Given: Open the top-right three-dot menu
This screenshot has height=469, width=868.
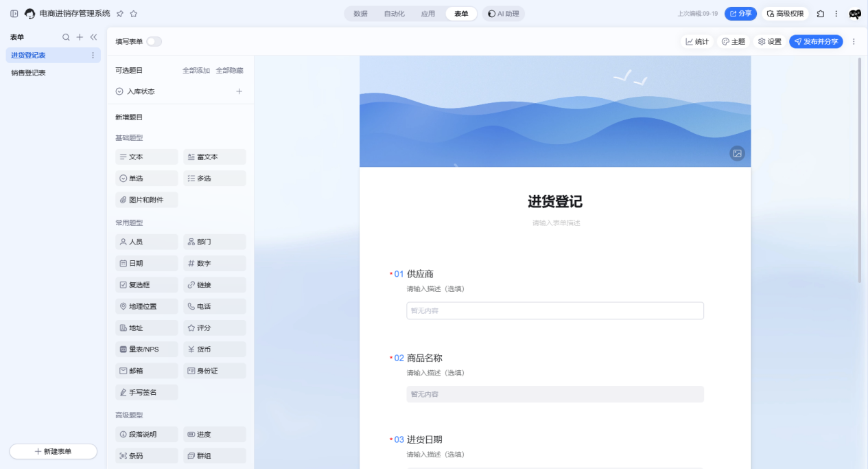Looking at the screenshot, I should coord(836,13).
